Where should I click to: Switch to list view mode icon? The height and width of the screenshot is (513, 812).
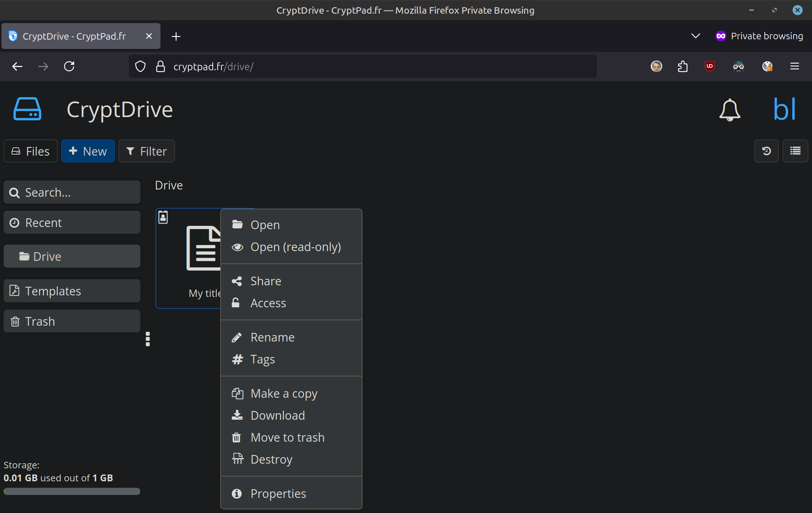click(x=795, y=151)
